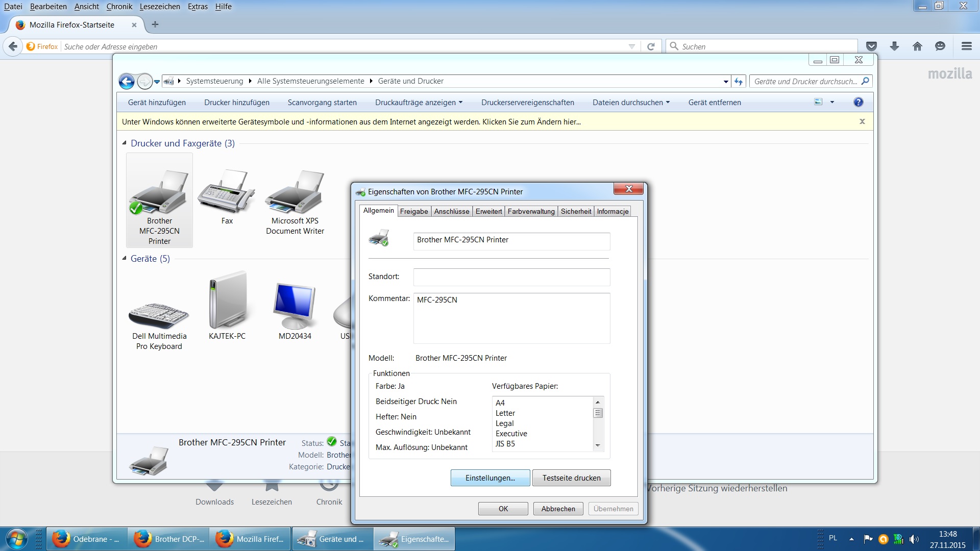This screenshot has height=551, width=980.
Task: Open the view options dropdown arrow
Action: 832,102
